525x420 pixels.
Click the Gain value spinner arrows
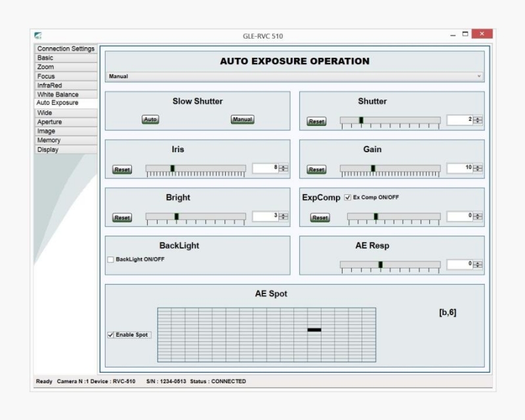(x=478, y=168)
